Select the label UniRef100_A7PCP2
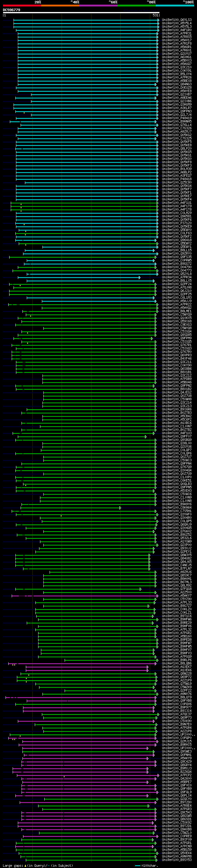This screenshot has height=868, width=197. [x=176, y=775]
